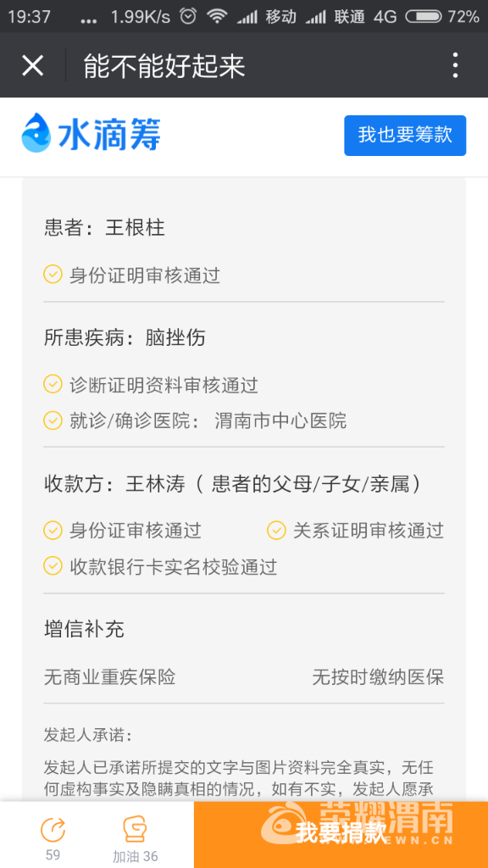Click the orange 我要捐款 donate button

click(341, 834)
